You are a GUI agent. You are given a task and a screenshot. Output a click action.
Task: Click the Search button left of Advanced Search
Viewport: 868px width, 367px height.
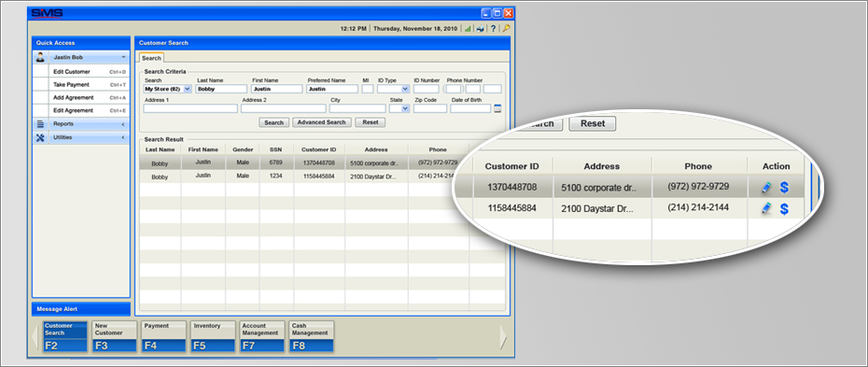274,122
